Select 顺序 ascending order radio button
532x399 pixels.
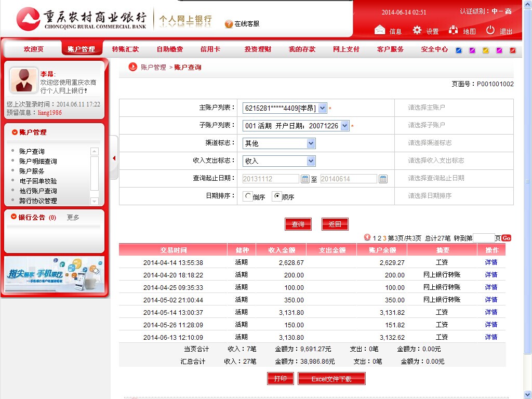[x=277, y=196]
